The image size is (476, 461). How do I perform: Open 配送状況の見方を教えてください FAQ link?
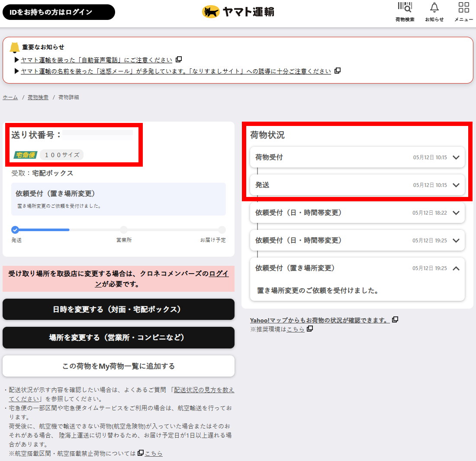pos(204,390)
